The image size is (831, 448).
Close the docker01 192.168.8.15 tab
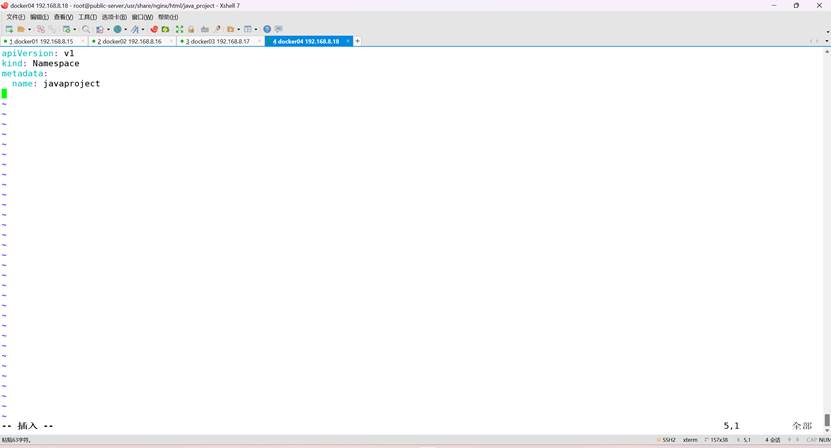83,41
